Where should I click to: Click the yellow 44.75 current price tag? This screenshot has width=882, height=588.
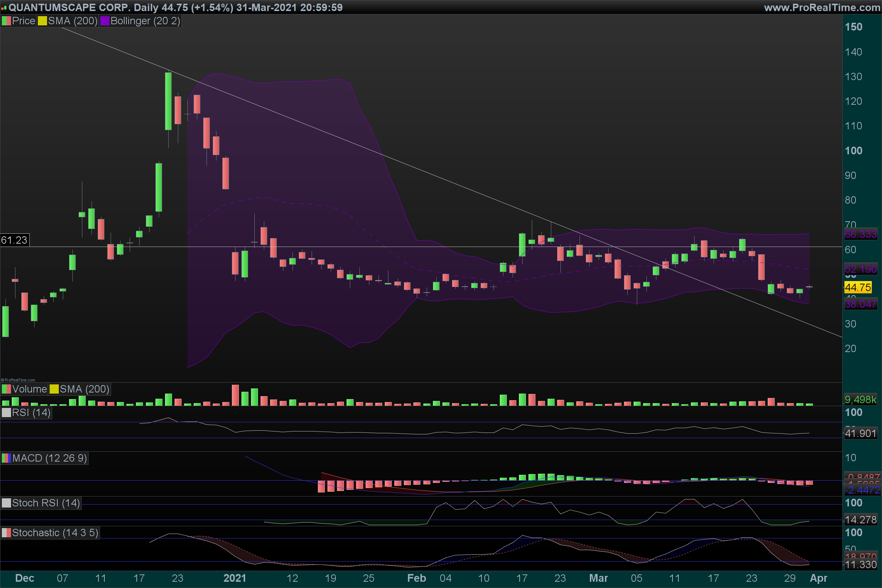click(x=858, y=288)
